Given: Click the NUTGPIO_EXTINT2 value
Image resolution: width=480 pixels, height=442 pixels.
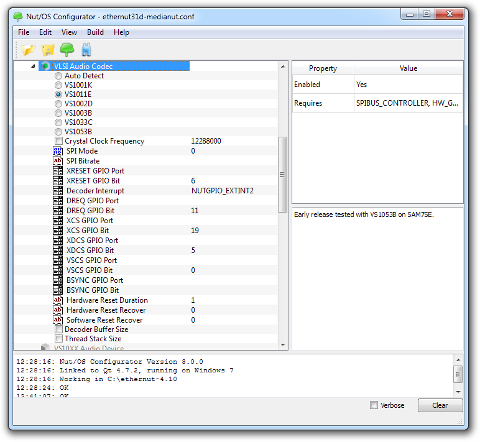Looking at the screenshot, I should (222, 191).
